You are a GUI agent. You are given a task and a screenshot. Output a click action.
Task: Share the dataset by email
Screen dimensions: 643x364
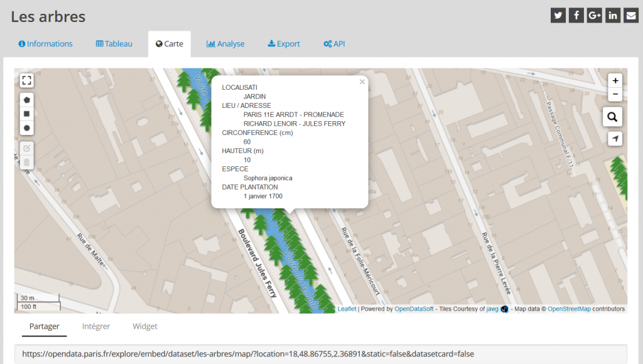[x=631, y=16]
